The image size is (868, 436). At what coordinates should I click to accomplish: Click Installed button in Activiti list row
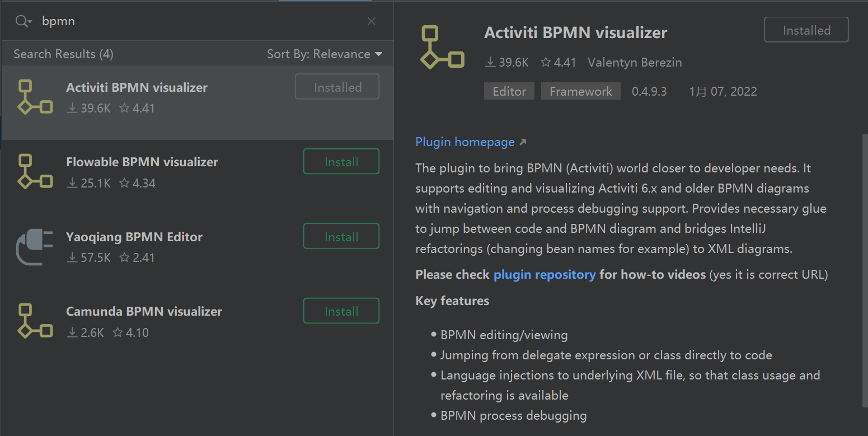click(x=337, y=87)
